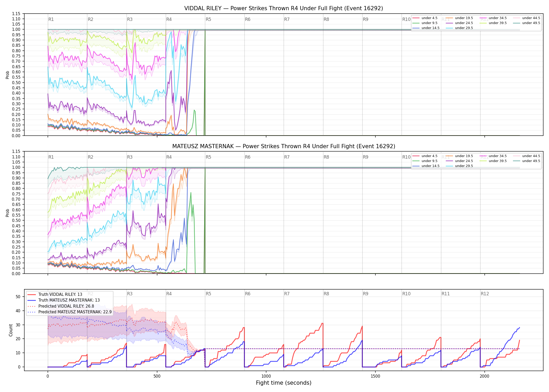Screen dimensions: 549x392
Task: Select 'under 49.5' legend entry in top chart
Action: 527,23
